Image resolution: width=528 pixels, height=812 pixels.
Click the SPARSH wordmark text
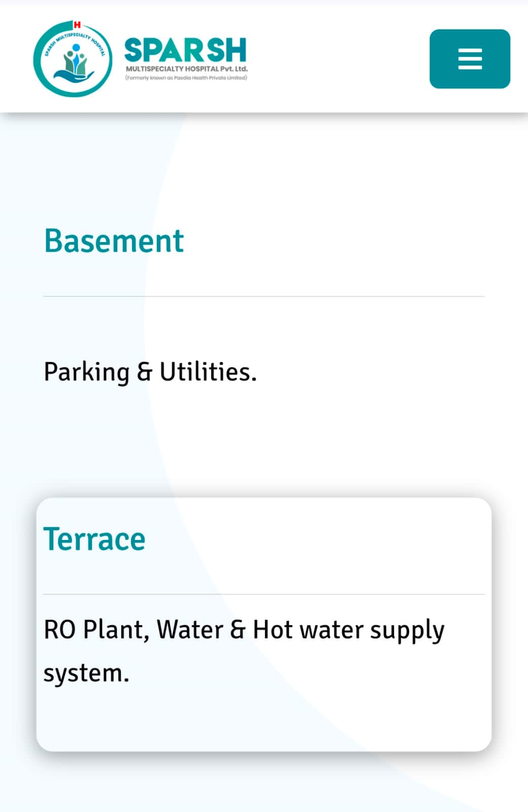click(185, 50)
